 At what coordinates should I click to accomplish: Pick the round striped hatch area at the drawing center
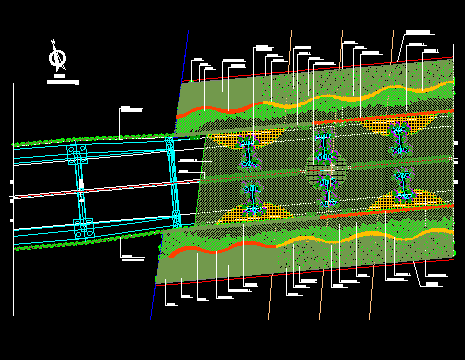pyautogui.click(x=326, y=171)
